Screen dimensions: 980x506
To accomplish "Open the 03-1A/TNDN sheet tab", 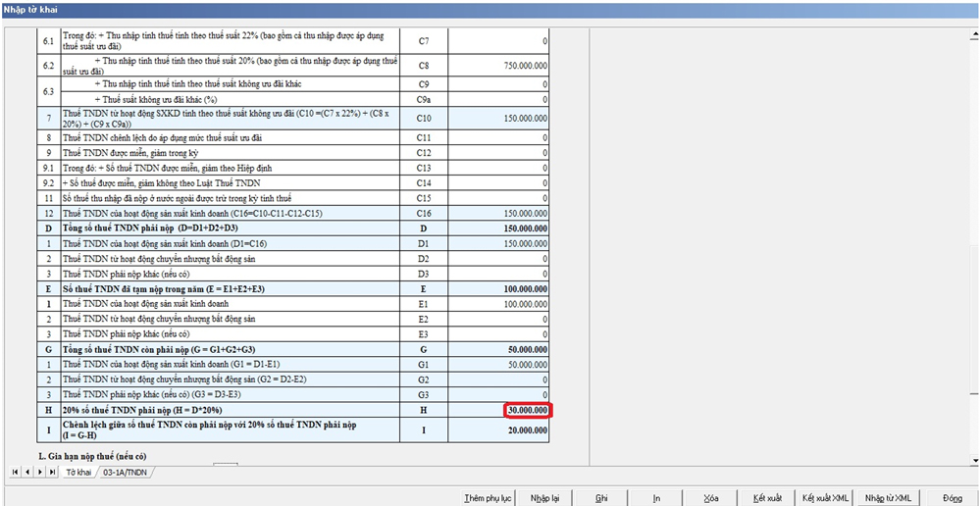I will click(125, 473).
